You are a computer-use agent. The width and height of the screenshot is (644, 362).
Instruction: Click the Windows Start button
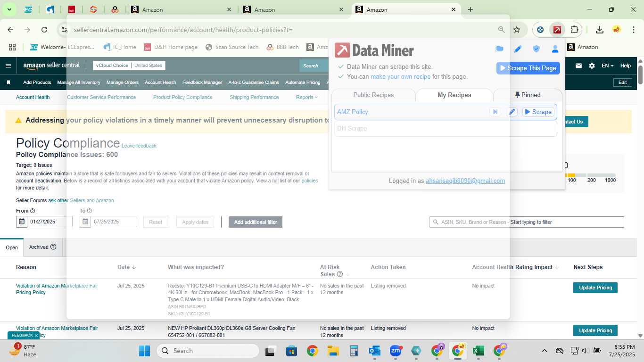tap(144, 351)
